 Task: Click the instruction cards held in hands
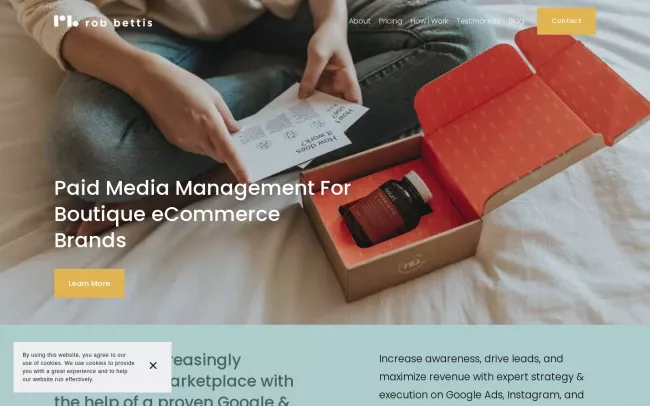(295, 130)
